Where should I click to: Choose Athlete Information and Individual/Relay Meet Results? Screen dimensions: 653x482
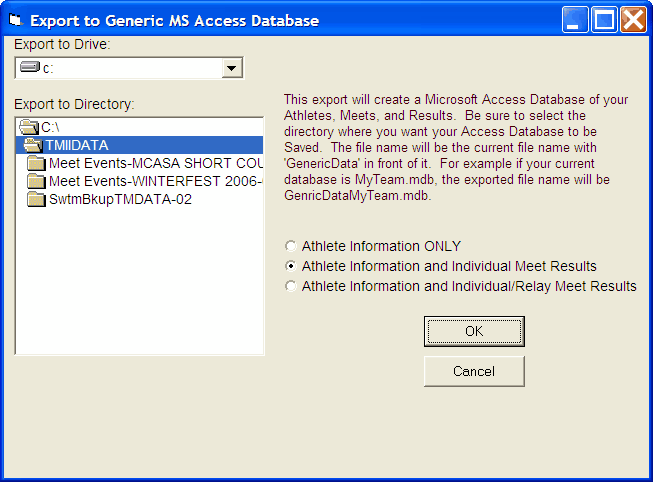pos(291,286)
